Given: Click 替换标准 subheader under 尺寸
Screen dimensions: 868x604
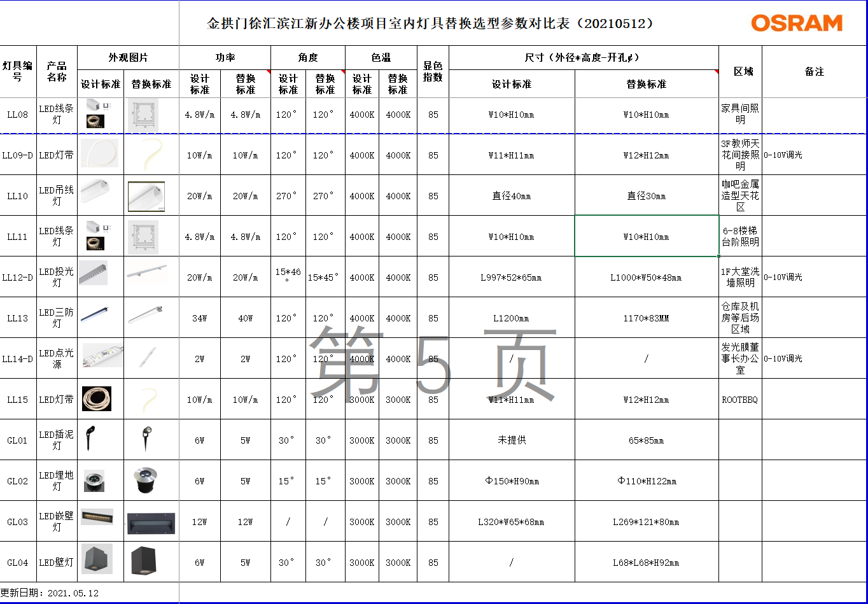Looking at the screenshot, I should point(647,84).
